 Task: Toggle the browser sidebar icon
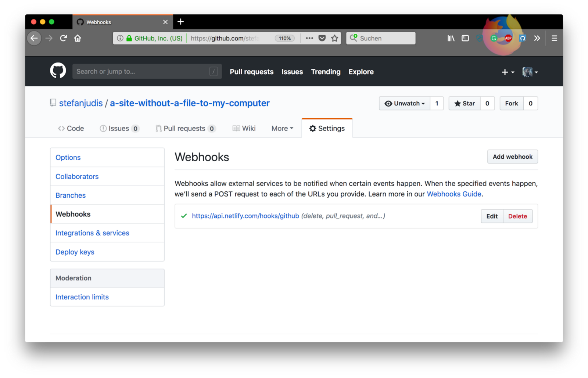pos(465,38)
